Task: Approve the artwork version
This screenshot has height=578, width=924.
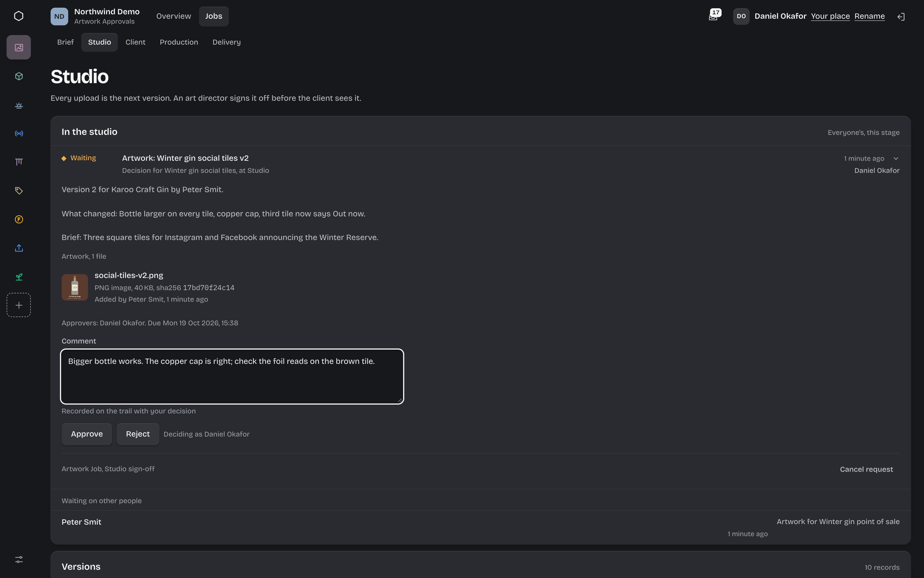Action: click(x=87, y=434)
